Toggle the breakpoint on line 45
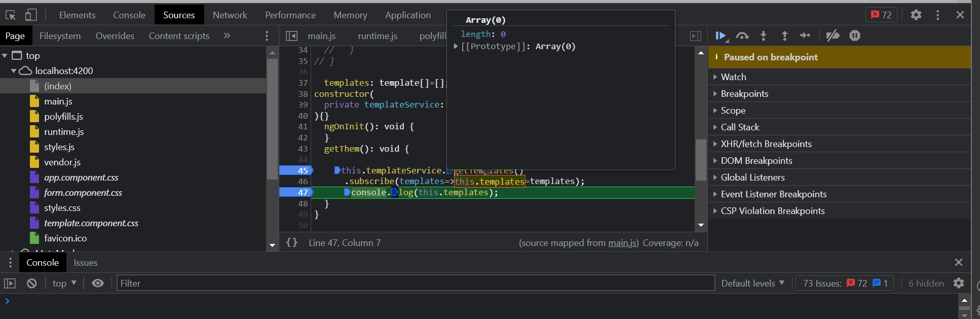 [297, 170]
